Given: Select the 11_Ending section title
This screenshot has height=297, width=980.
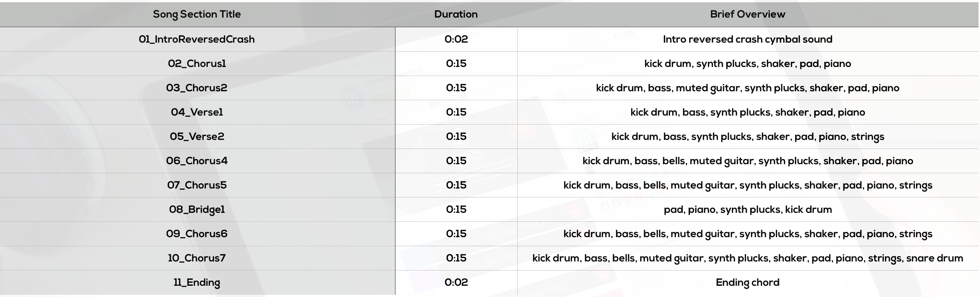Looking at the screenshot, I should [197, 283].
